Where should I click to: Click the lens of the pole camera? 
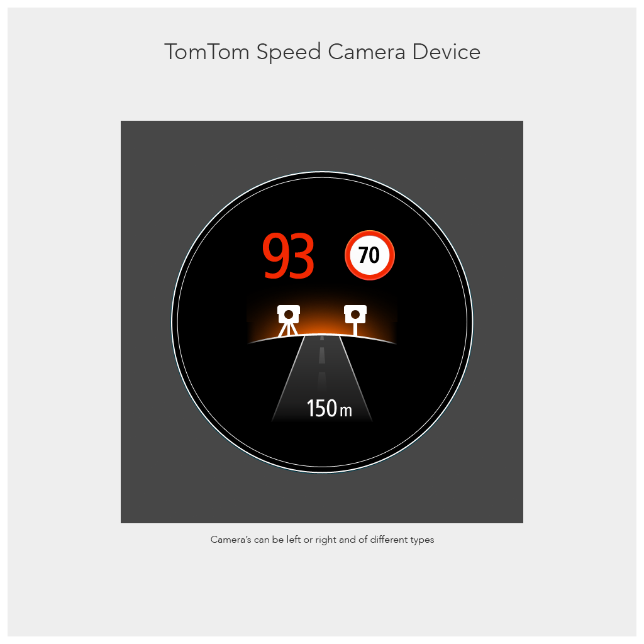pyautogui.click(x=355, y=314)
